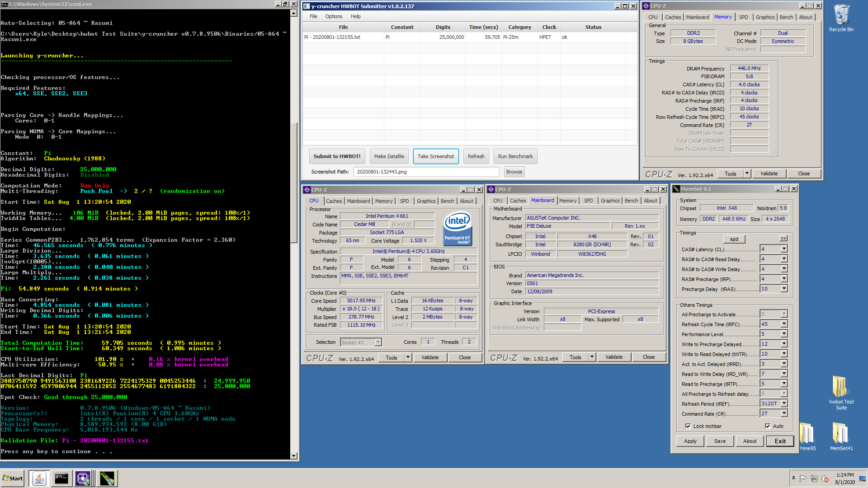Open Command Rate (CR) dropdown in MemSet
Image resolution: width=868 pixels, height=488 pixels.
(784, 413)
